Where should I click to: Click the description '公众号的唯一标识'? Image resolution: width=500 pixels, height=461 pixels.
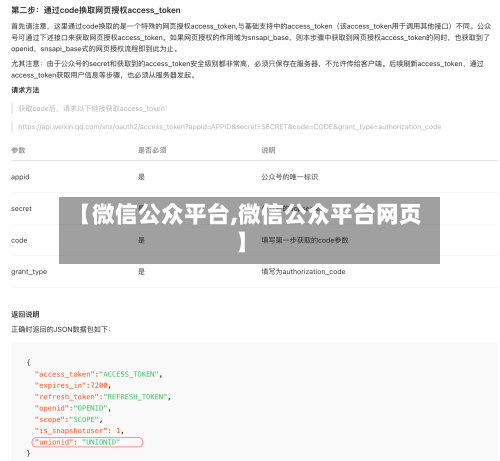click(290, 177)
